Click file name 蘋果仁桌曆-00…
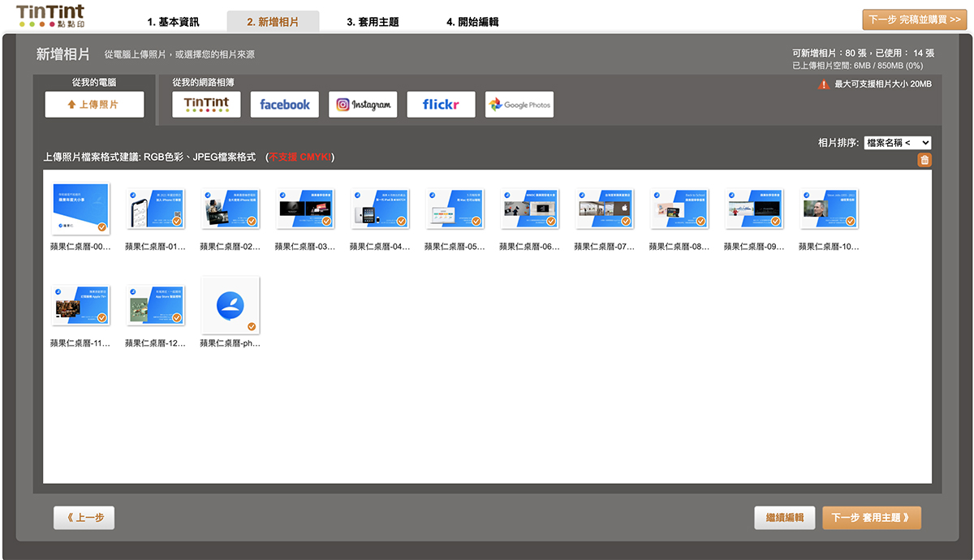 80,247
